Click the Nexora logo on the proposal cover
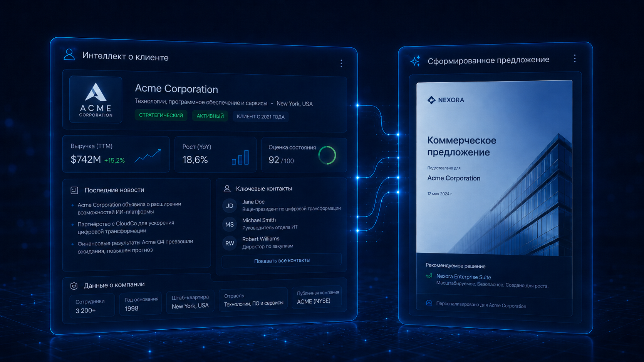The image size is (644, 362). pos(446,100)
